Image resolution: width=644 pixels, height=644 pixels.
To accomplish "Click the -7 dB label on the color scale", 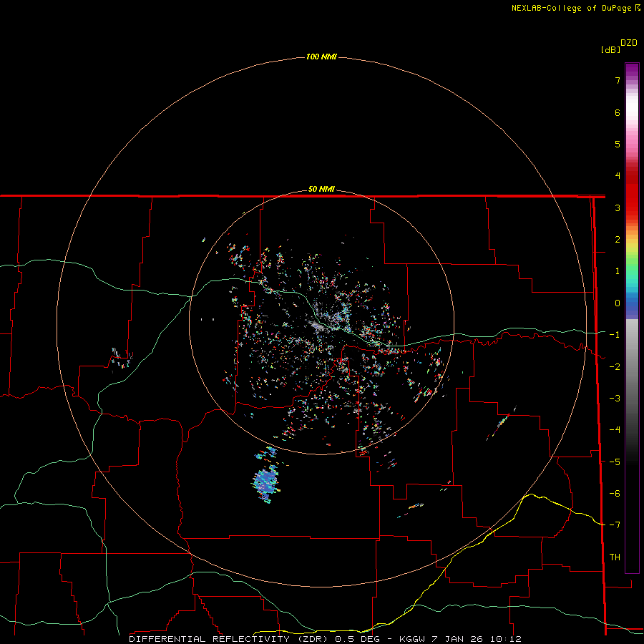I will (615, 525).
